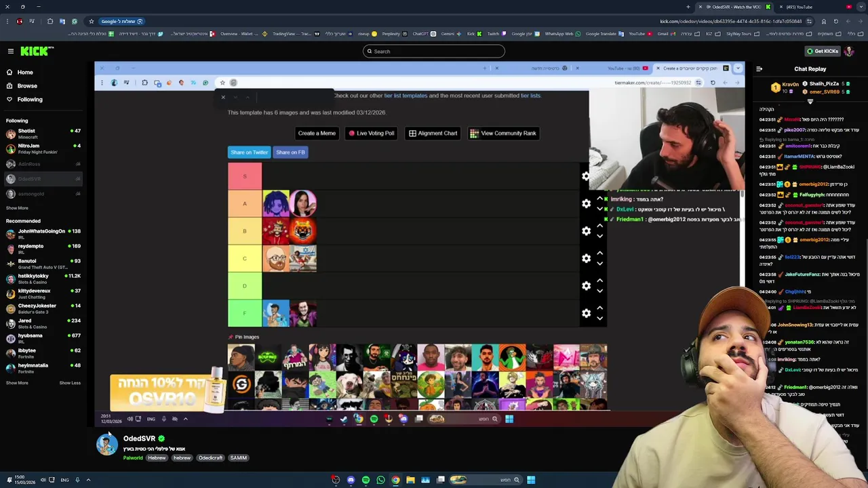Image resolution: width=868 pixels, height=488 pixels.
Task: Open D tier row settings gear
Action: (586, 285)
